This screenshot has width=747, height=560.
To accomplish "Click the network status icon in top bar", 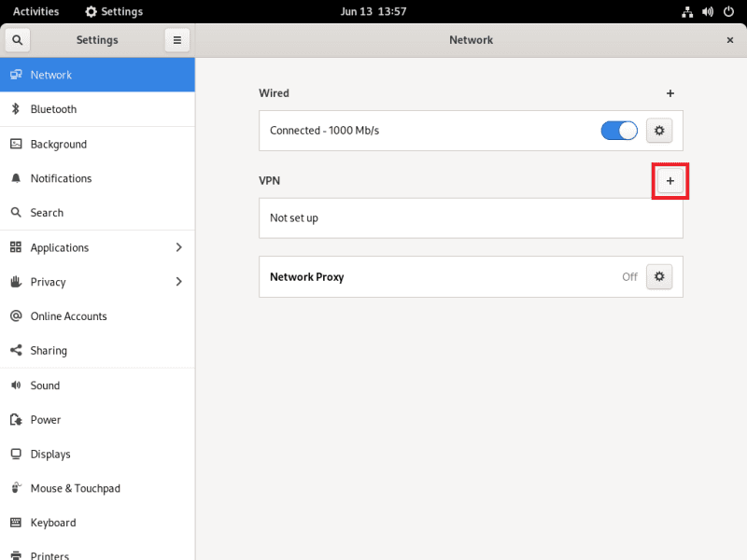I will point(686,12).
